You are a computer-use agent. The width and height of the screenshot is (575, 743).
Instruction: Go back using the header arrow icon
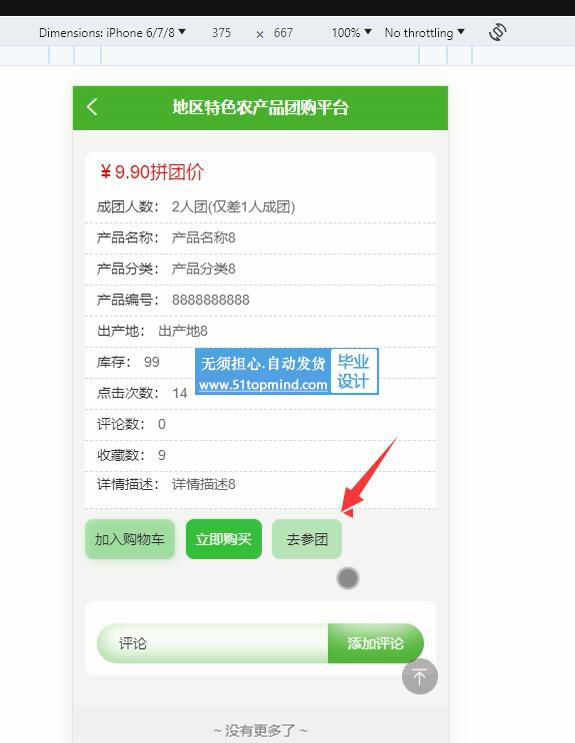coord(92,107)
